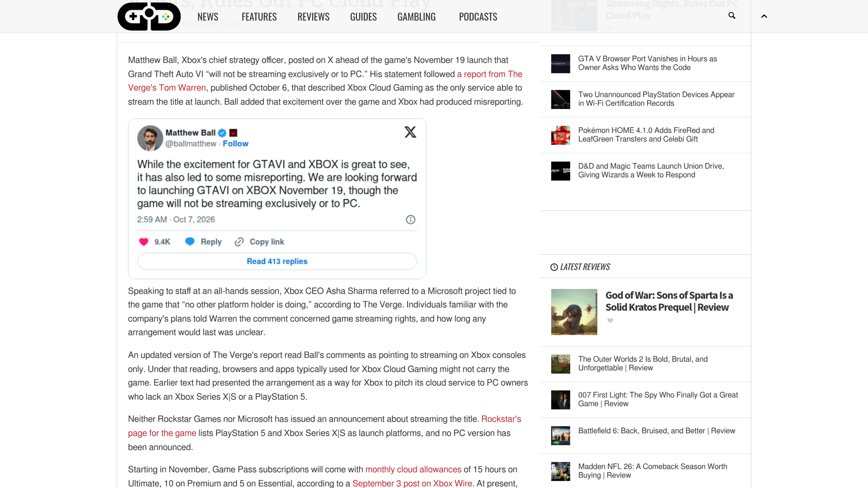Viewport: 868px width, 488px height.
Task: Open Two Unannounced PlayStation Devices article
Action: [656, 99]
